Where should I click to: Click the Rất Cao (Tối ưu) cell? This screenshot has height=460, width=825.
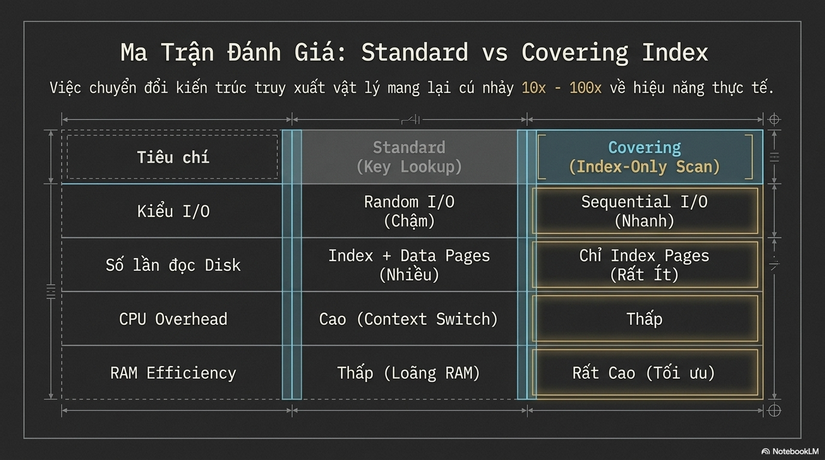[645, 373]
